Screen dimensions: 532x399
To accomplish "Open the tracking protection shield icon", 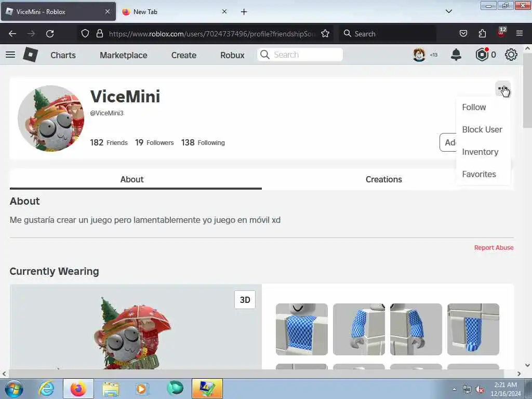I will (85, 34).
